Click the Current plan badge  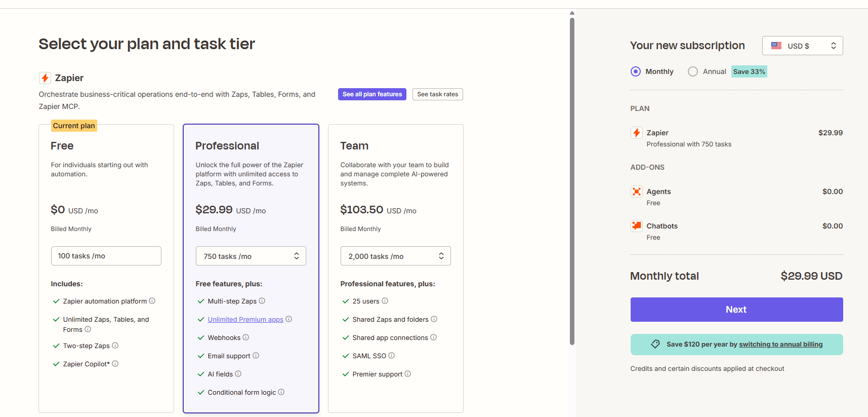click(x=74, y=126)
